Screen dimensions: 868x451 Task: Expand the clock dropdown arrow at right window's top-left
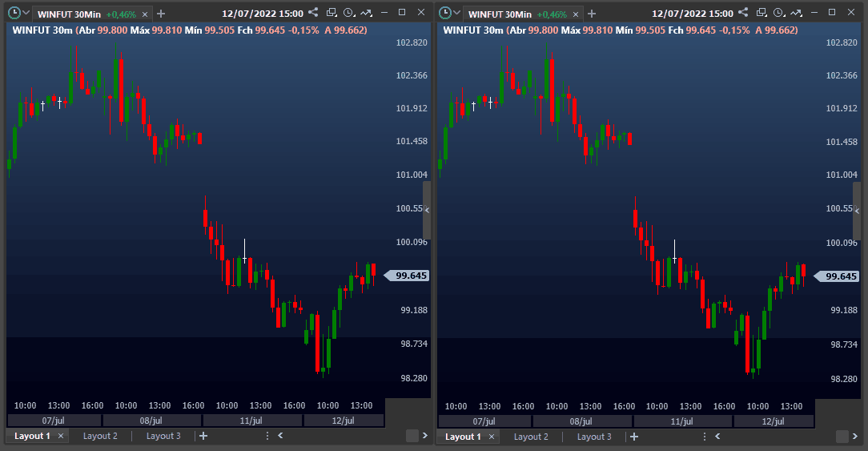[x=456, y=12]
